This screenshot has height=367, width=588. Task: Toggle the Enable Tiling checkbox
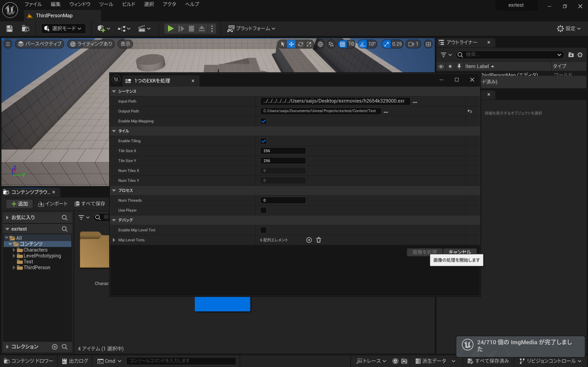[263, 141]
